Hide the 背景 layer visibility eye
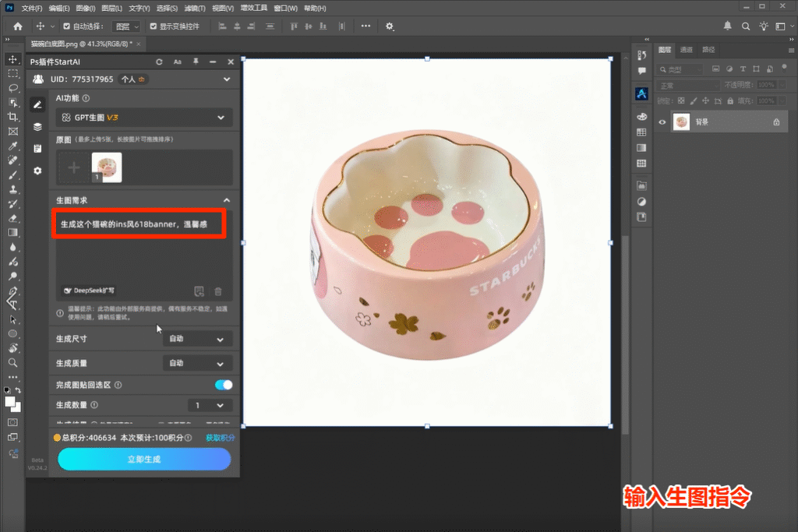This screenshot has width=798, height=532. coord(662,122)
